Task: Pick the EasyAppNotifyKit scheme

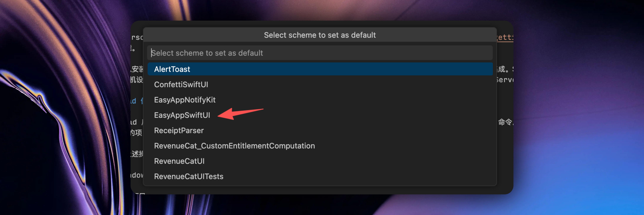Action: [185, 100]
